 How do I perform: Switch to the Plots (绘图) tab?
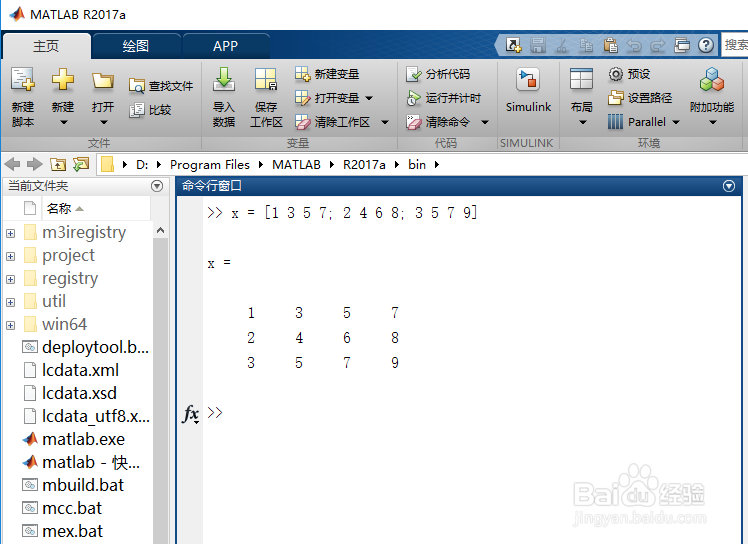click(x=136, y=46)
